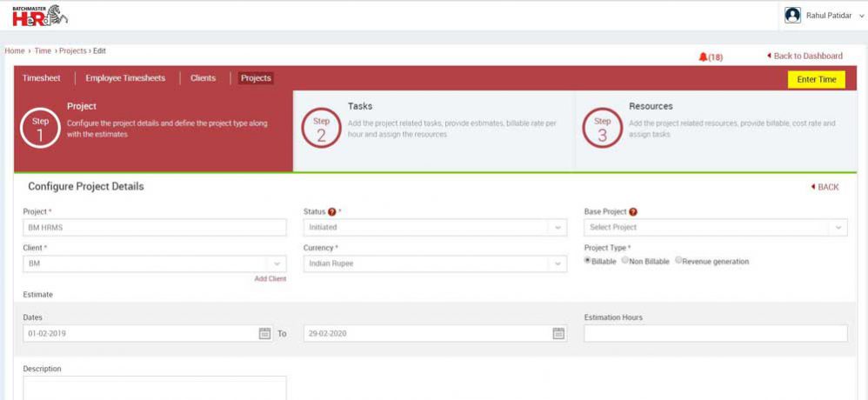Click the Step 3 Resources circle
This screenshot has height=400, width=868.
pyautogui.click(x=602, y=127)
